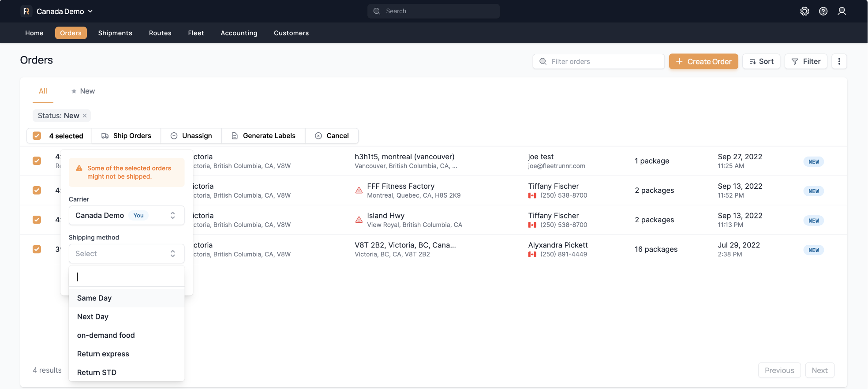
Task: Switch to the New orders tab
Action: point(83,91)
